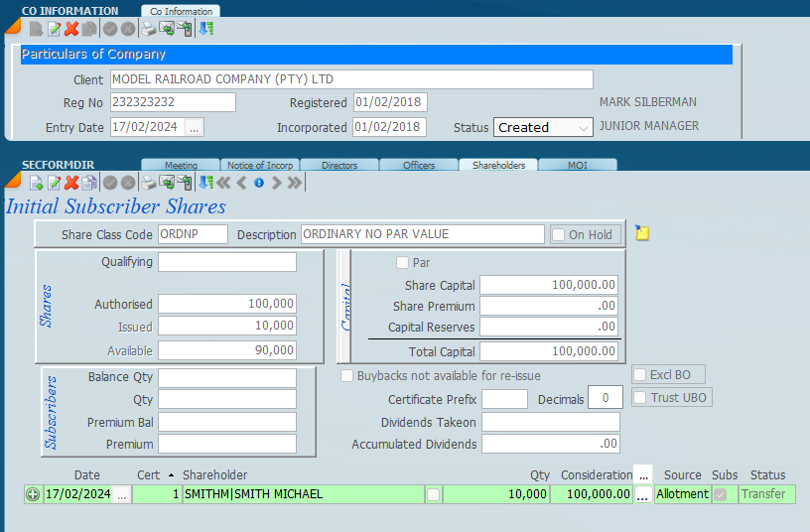Screen dimensions: 810x532
Task: Switch to the Directors tab
Action: point(339,165)
